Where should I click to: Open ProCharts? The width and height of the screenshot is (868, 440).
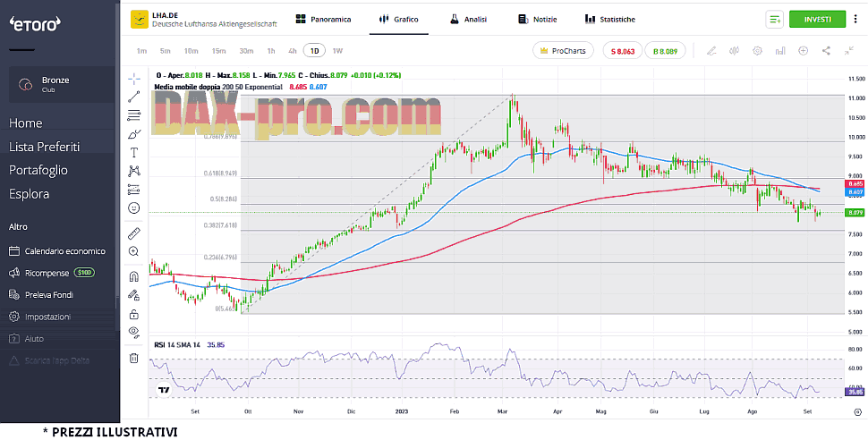(563, 51)
